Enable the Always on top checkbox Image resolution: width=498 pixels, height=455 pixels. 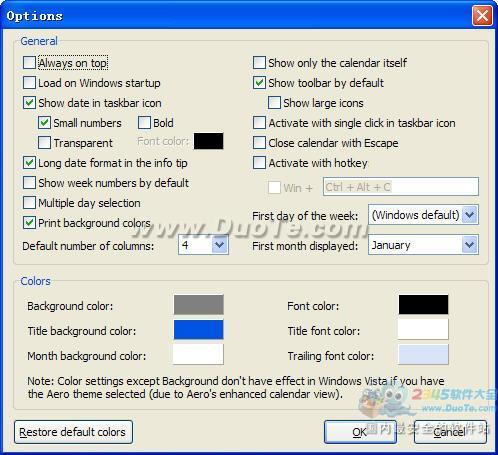pos(29,63)
